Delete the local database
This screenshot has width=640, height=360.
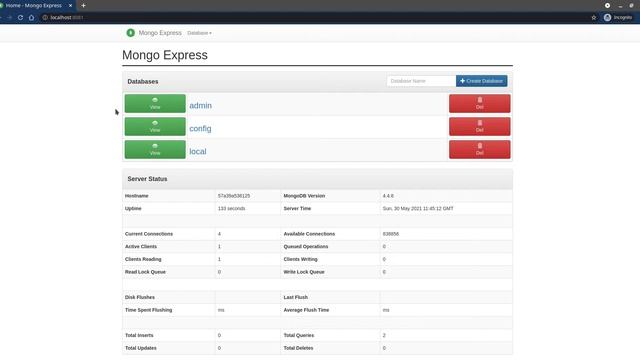[x=480, y=149]
